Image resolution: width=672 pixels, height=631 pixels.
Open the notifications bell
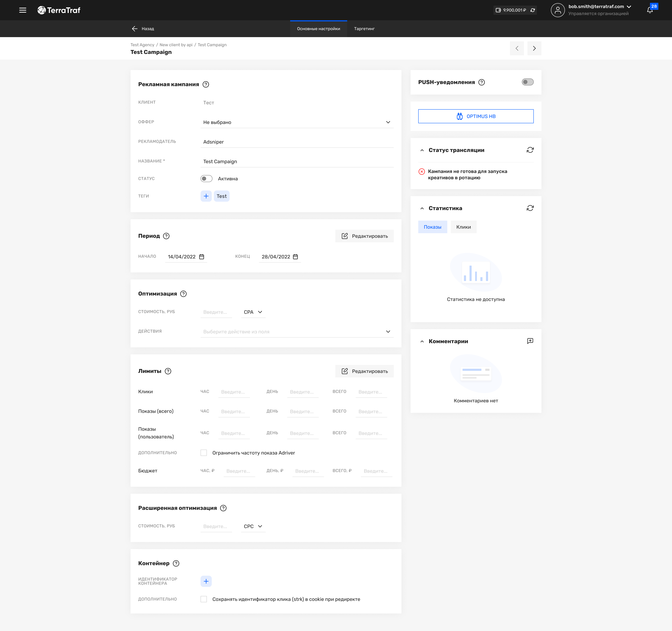[650, 10]
